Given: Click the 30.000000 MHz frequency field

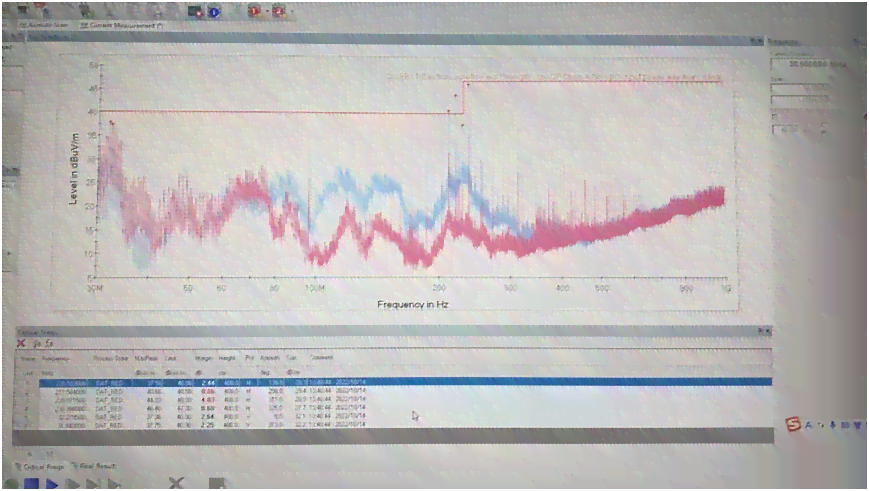Looking at the screenshot, I should [810, 64].
